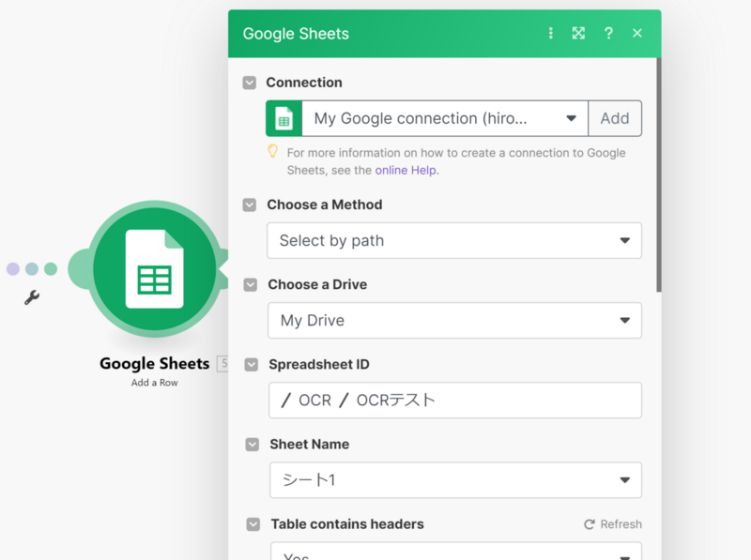Click the Add a Row subtitle

pos(154,383)
